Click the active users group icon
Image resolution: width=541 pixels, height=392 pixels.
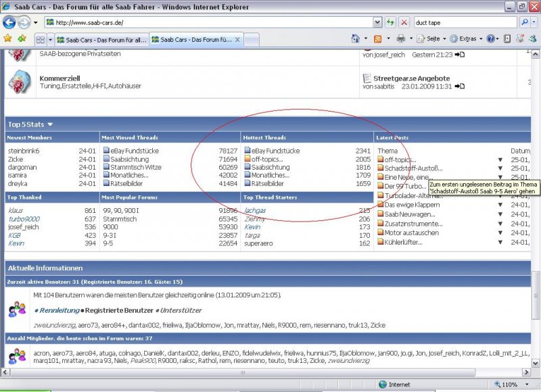click(18, 310)
